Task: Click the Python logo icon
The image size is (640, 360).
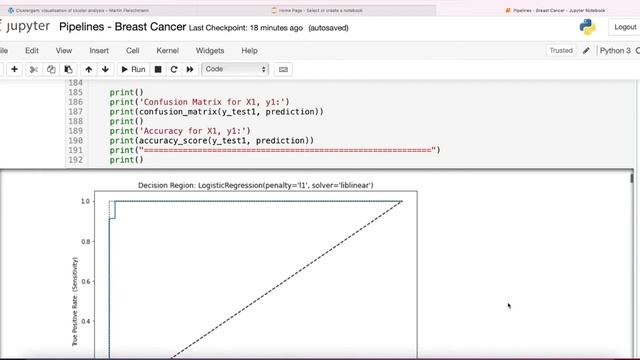Action: pyautogui.click(x=587, y=27)
